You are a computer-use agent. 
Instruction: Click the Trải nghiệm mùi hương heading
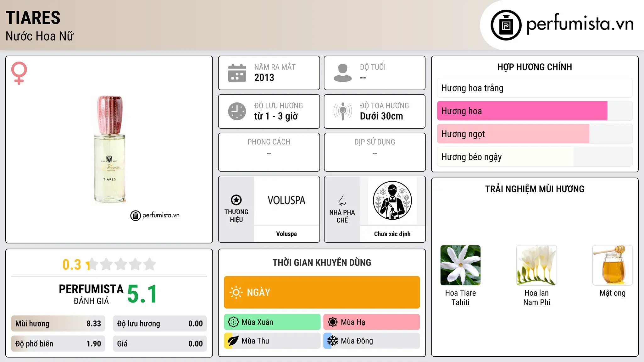coord(535,189)
